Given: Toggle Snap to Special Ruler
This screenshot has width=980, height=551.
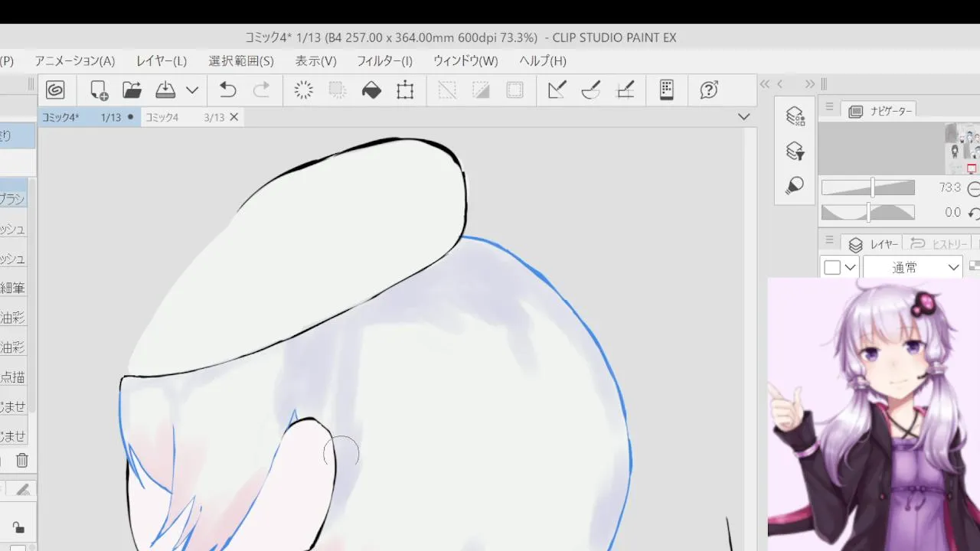Looking at the screenshot, I should [591, 90].
